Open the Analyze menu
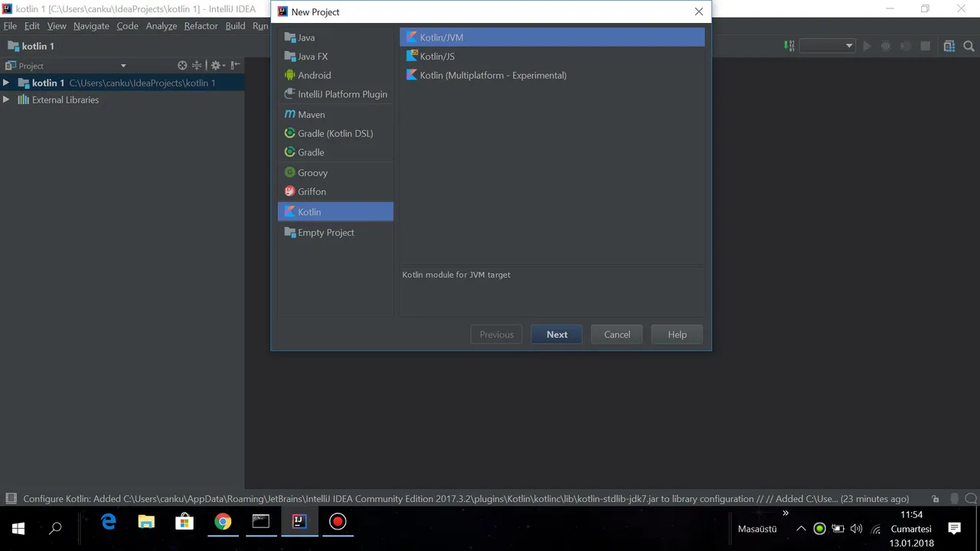 tap(162, 26)
